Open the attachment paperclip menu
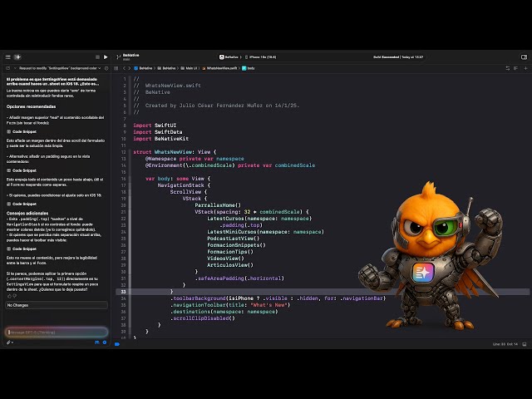 10,342
